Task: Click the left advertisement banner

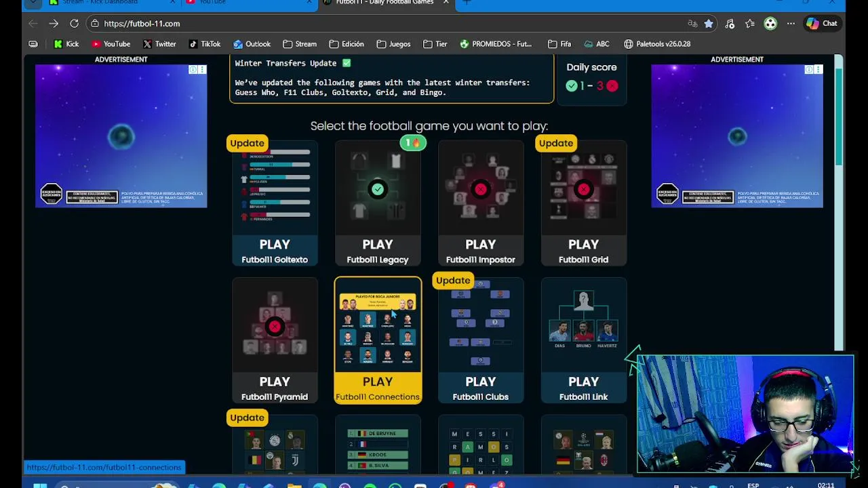Action: pos(121,136)
